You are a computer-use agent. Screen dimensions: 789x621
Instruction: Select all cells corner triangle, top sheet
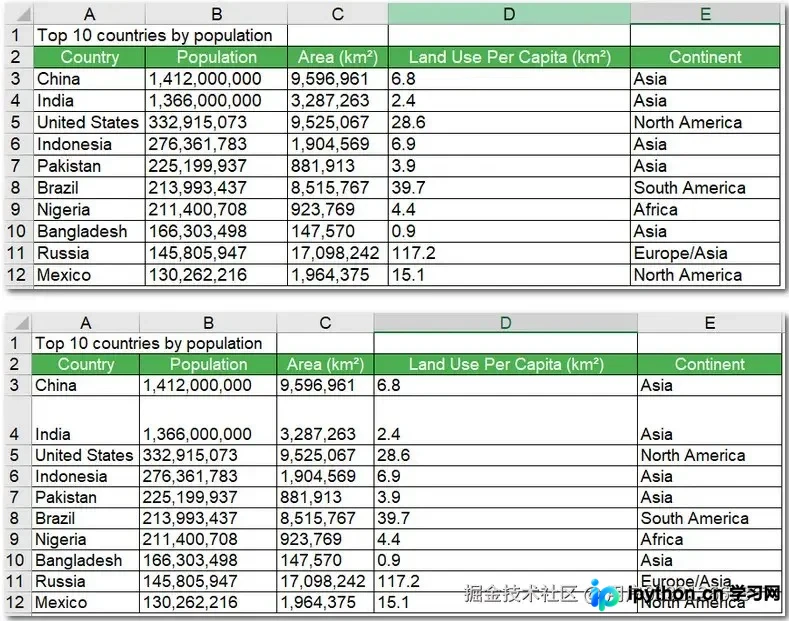[x=20, y=14]
